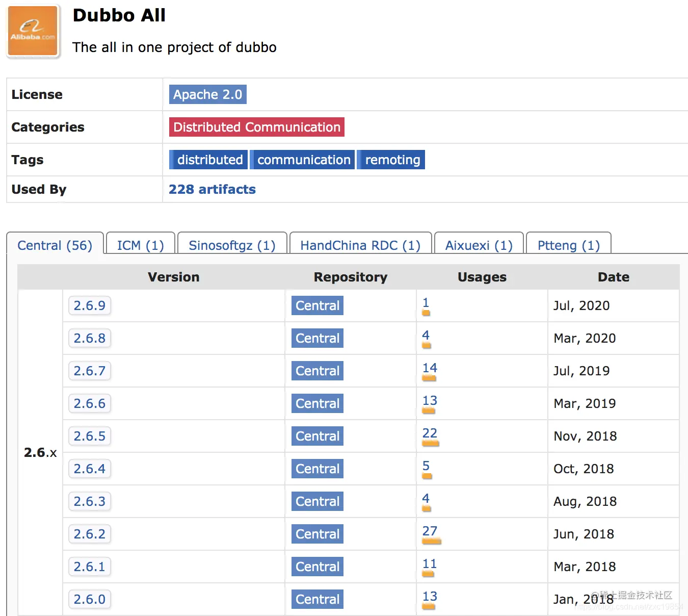Open version 2.6.1
688x616 pixels.
click(x=90, y=567)
